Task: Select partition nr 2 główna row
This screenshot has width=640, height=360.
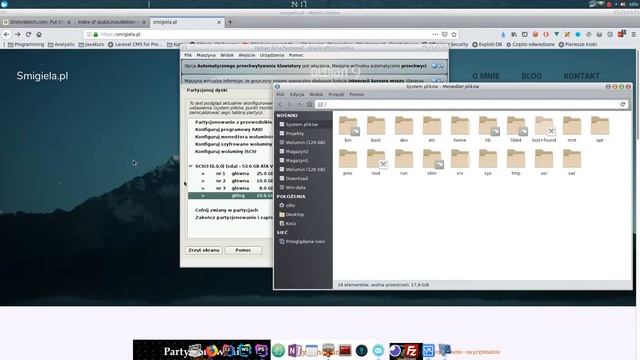Action: [231, 181]
